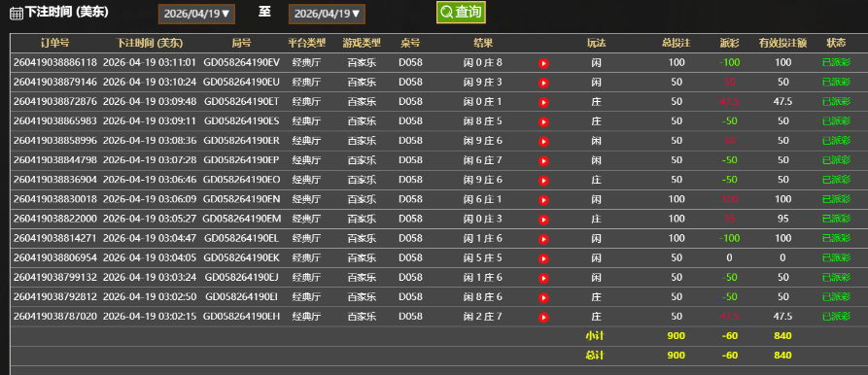Image resolution: width=868 pixels, height=375 pixels.
Task: Click bet time 2026-04-19 03:11:01
Action: point(150,62)
